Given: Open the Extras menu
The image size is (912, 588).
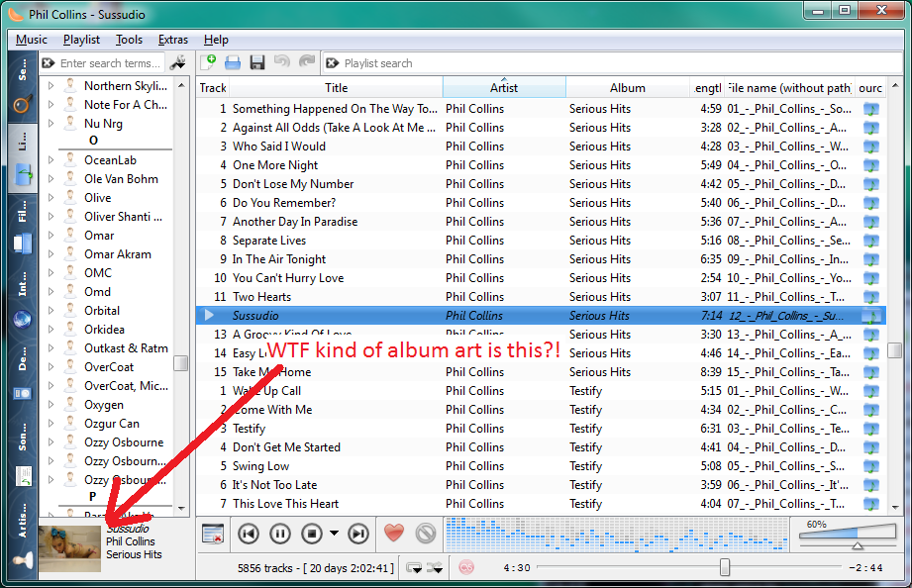Looking at the screenshot, I should coord(173,40).
